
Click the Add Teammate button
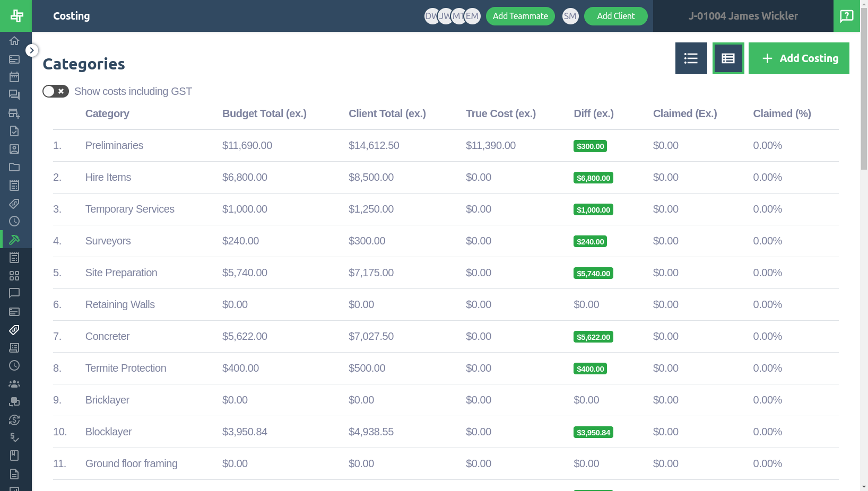pyautogui.click(x=520, y=16)
